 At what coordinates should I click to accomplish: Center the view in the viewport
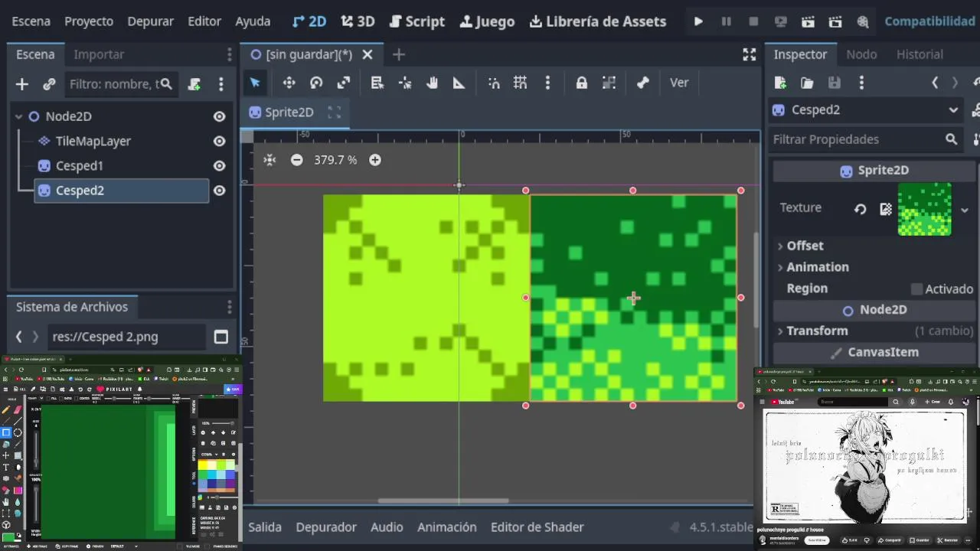[269, 160]
